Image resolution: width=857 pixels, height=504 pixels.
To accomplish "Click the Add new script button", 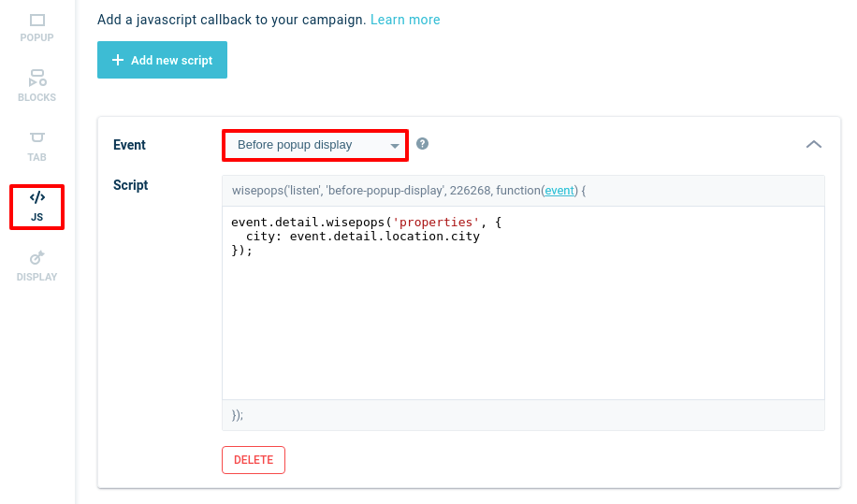I will pos(163,60).
